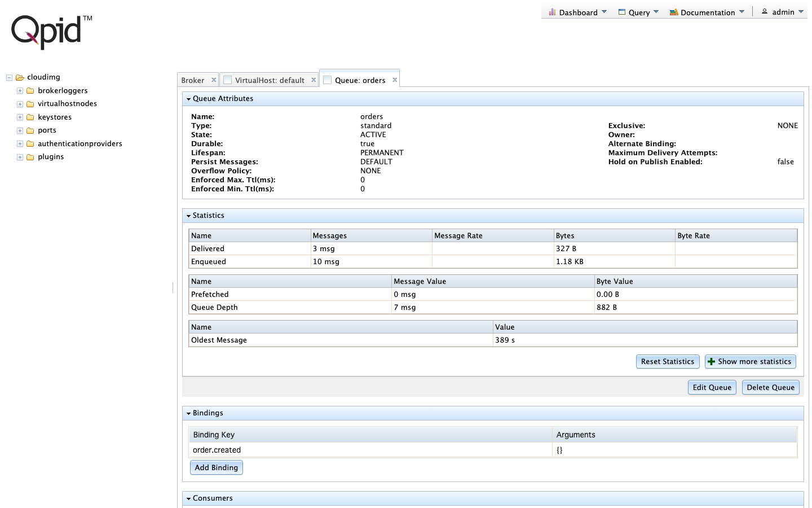Screen dimensions: 812x508
Task: Expand the ports tree node
Action: [20, 130]
